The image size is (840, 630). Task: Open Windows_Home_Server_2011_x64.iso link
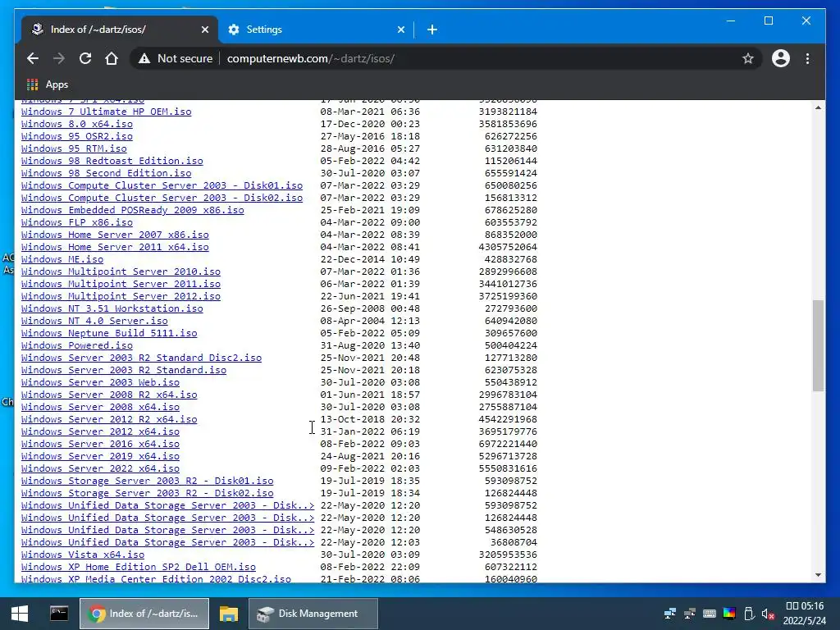115,247
